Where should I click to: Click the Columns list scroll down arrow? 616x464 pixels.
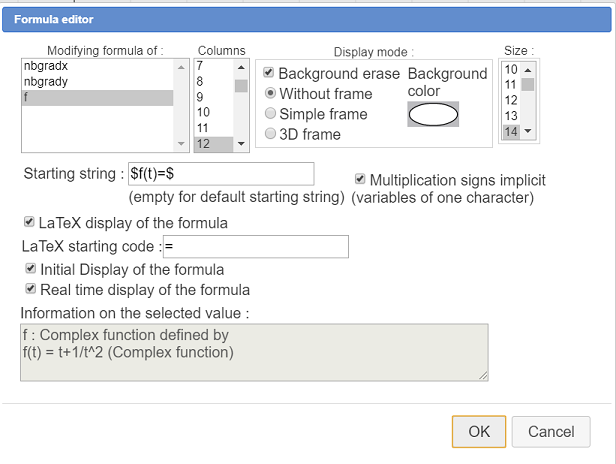(x=241, y=143)
